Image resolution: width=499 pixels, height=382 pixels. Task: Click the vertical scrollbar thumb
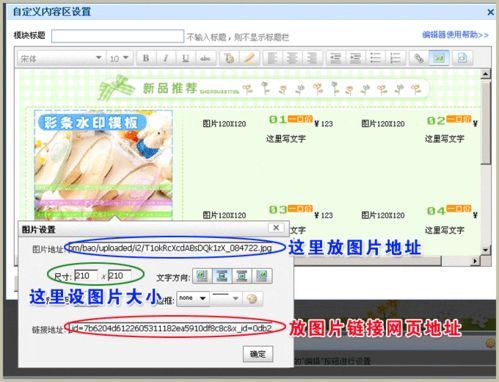point(486,122)
